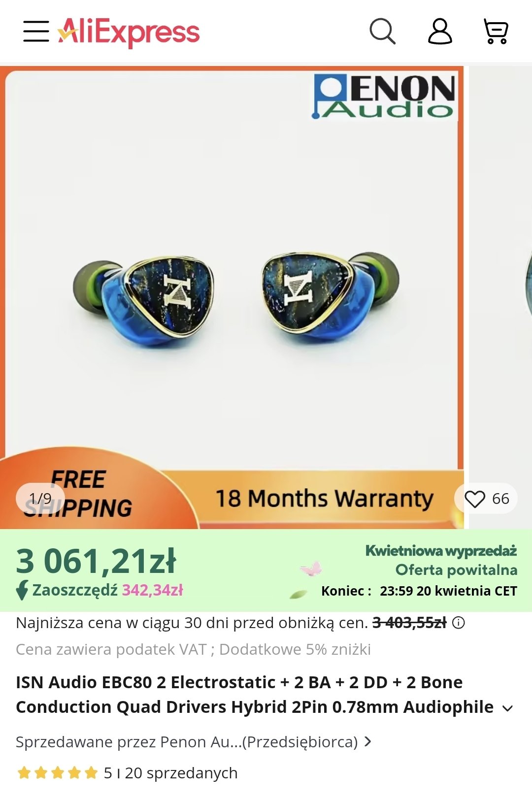Click the Zaoszczędź 342,34zł savings text

(x=107, y=590)
